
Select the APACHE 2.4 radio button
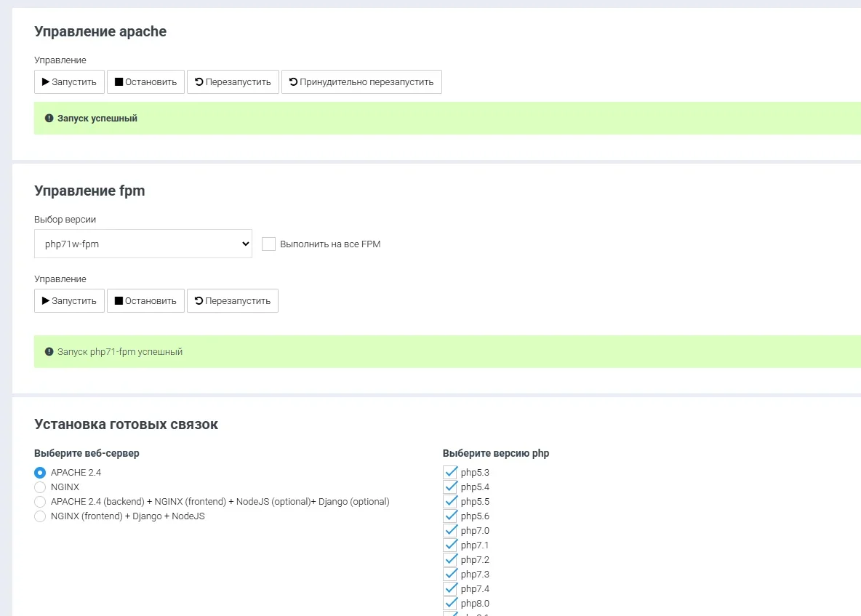pyautogui.click(x=40, y=473)
